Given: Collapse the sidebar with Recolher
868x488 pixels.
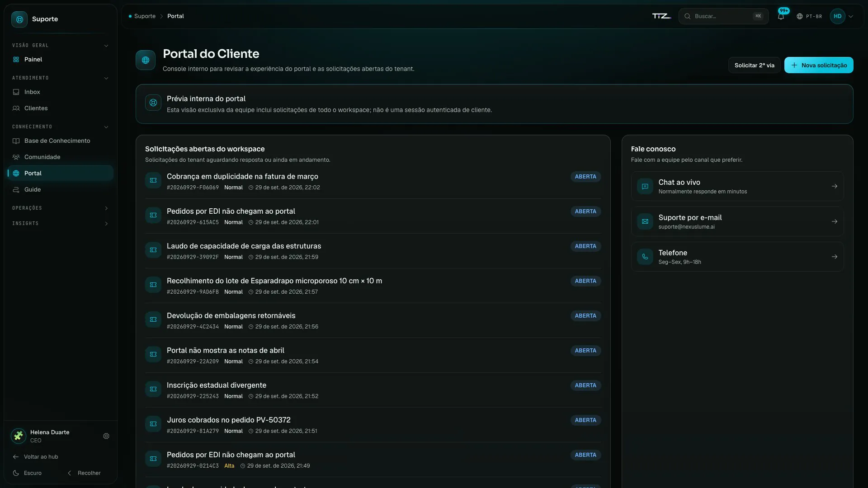Looking at the screenshot, I should tap(84, 473).
